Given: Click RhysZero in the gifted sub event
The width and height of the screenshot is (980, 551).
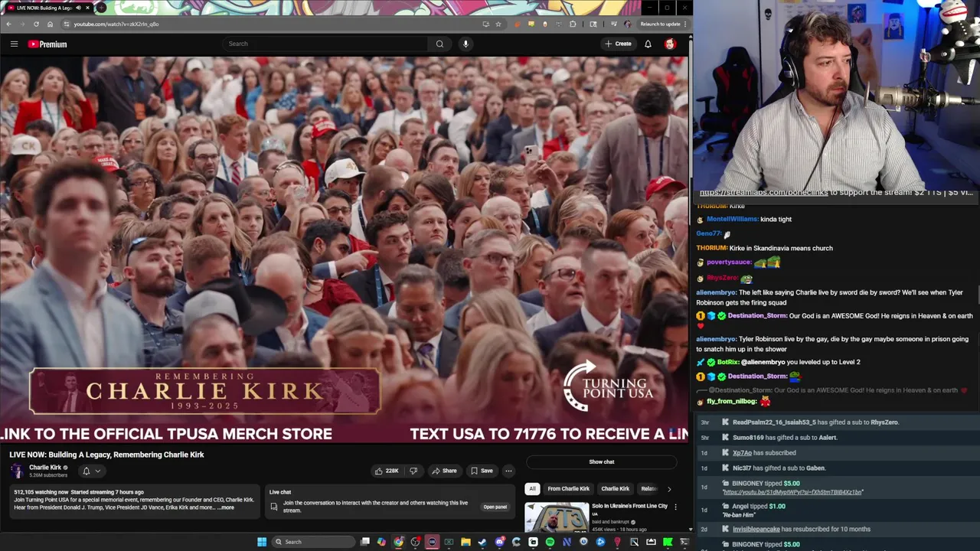Looking at the screenshot, I should coord(884,422).
